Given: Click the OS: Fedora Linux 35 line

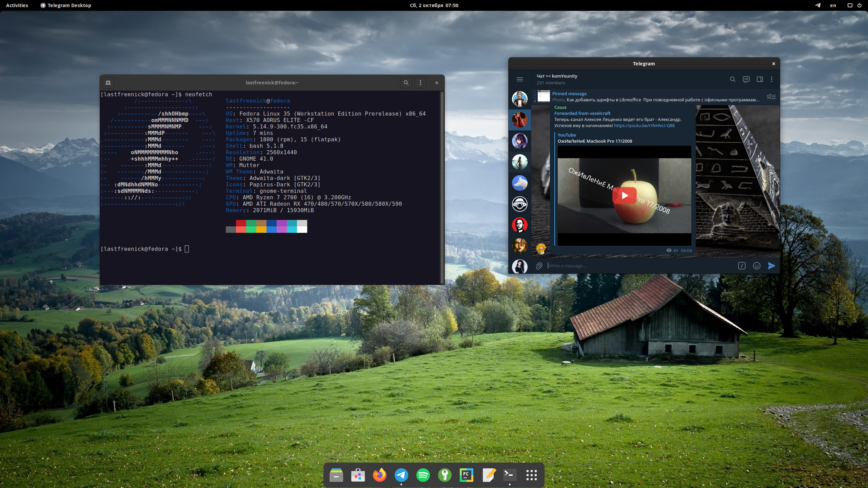Looking at the screenshot, I should coord(325,114).
